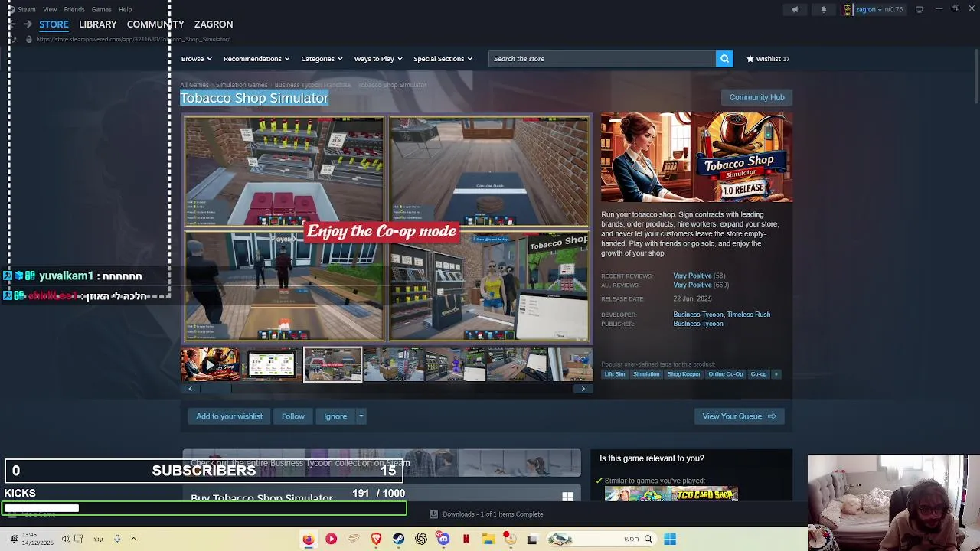The height and width of the screenshot is (551, 980).
Task: Open the ZAGRON profile tab
Action: coord(214,24)
